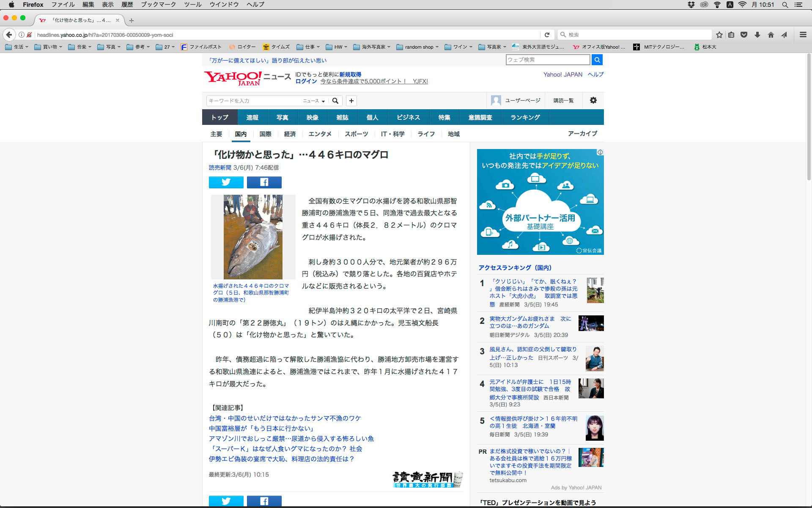Share article with top Twitter button
The width and height of the screenshot is (812, 508).
[226, 182]
